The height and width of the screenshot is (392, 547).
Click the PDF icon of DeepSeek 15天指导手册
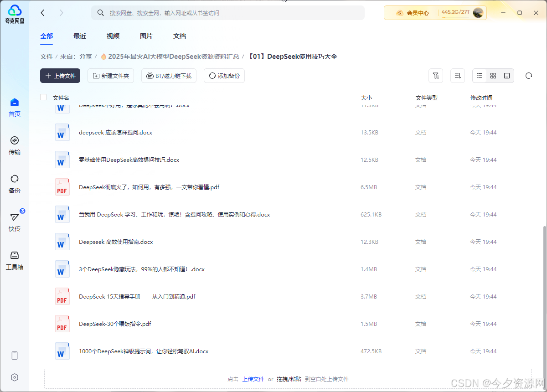62,296
